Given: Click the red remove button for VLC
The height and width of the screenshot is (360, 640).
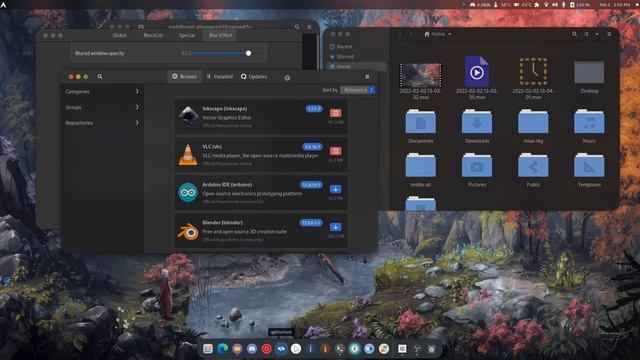Looking at the screenshot, I should tap(336, 151).
